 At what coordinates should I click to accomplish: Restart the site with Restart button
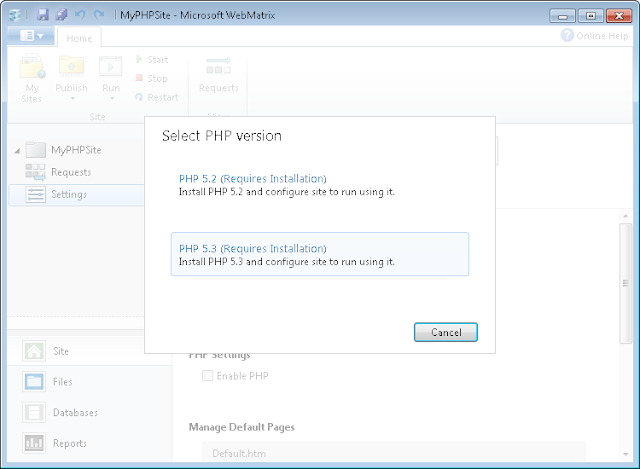click(x=157, y=97)
